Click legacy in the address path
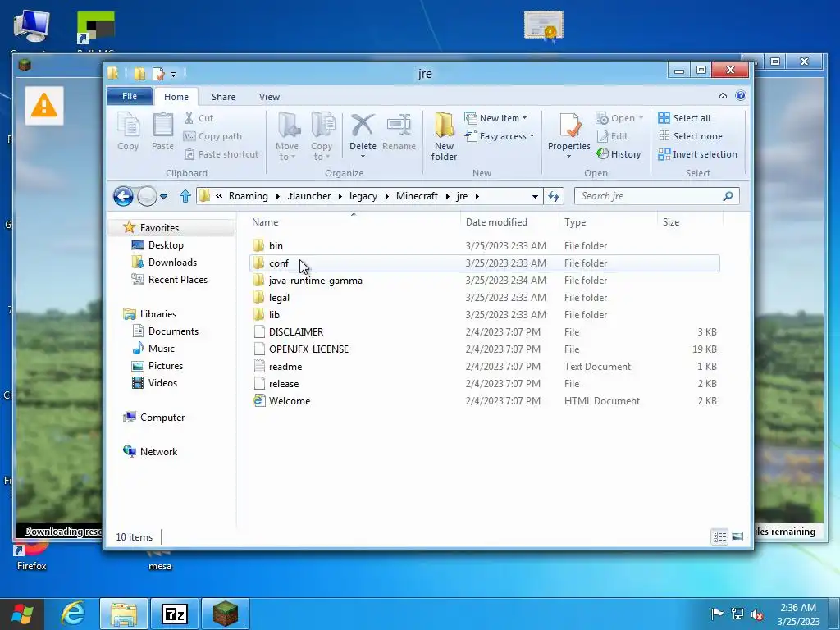The height and width of the screenshot is (630, 840). (363, 196)
